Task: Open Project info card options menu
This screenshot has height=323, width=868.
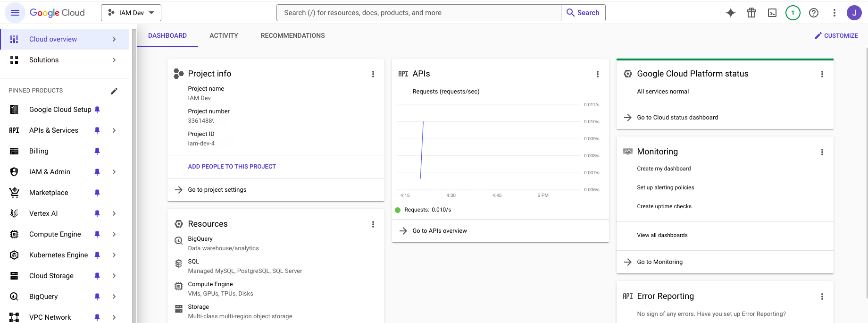Action: 373,74
